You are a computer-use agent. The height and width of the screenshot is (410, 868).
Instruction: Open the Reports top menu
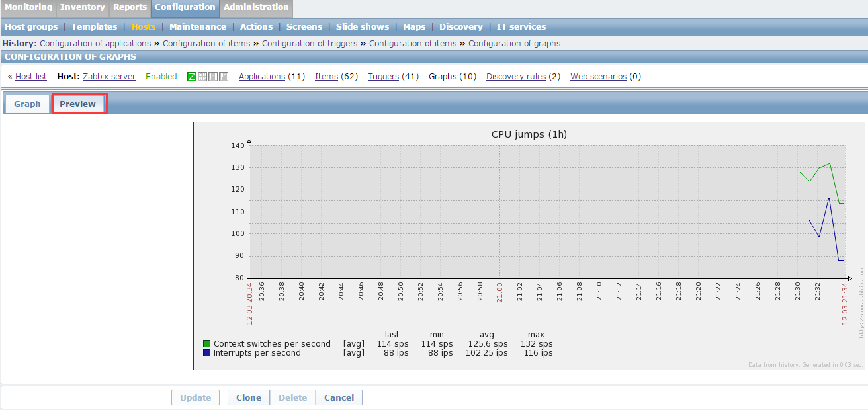tap(130, 7)
